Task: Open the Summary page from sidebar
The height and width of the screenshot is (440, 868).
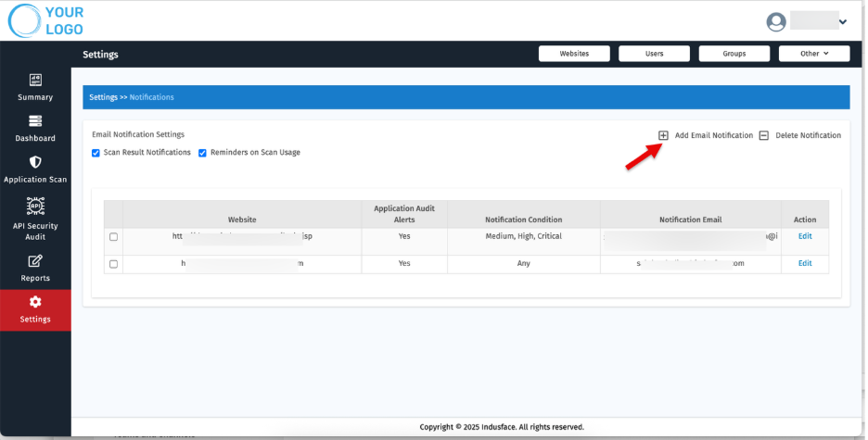Action: click(35, 87)
